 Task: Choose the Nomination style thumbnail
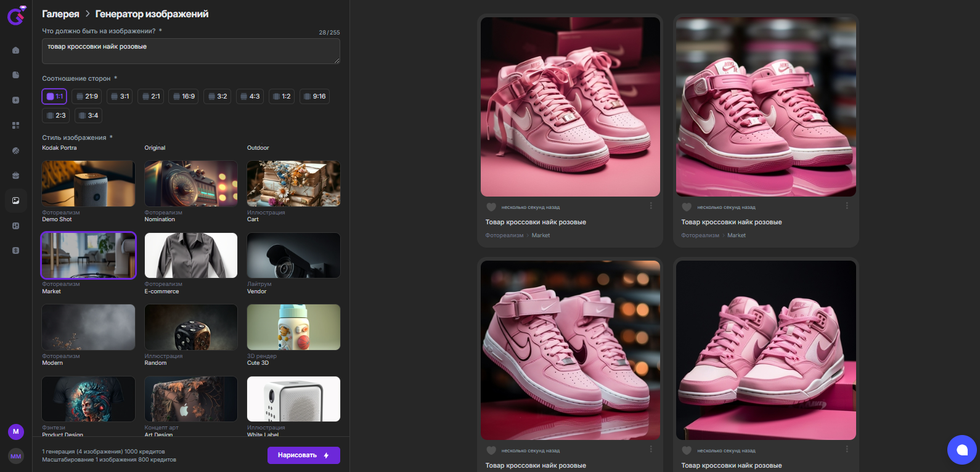(191, 184)
